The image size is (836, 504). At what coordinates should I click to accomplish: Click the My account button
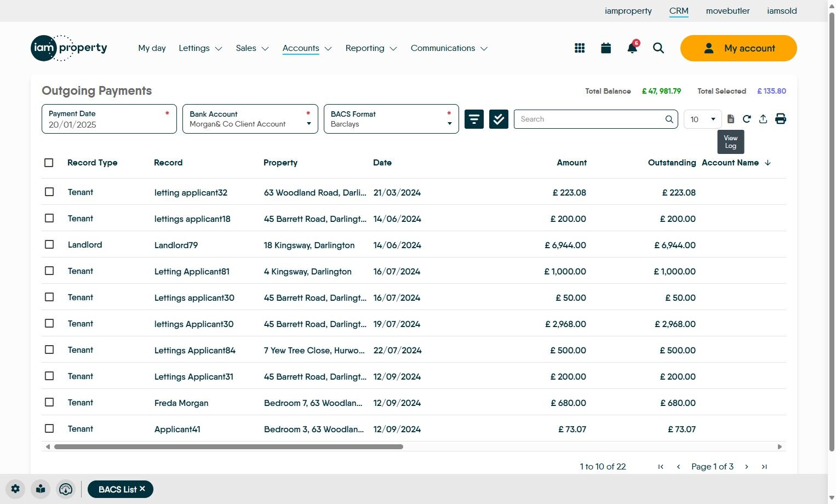(x=738, y=48)
